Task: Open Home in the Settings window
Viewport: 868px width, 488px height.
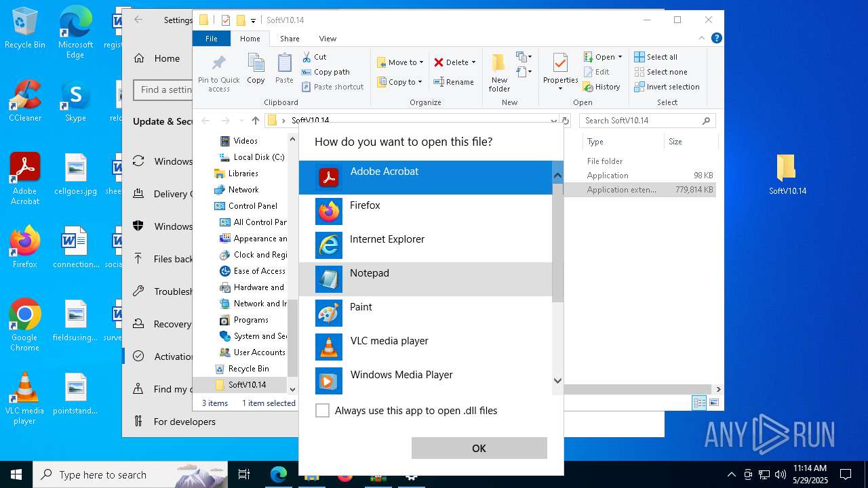Action: tap(157, 58)
